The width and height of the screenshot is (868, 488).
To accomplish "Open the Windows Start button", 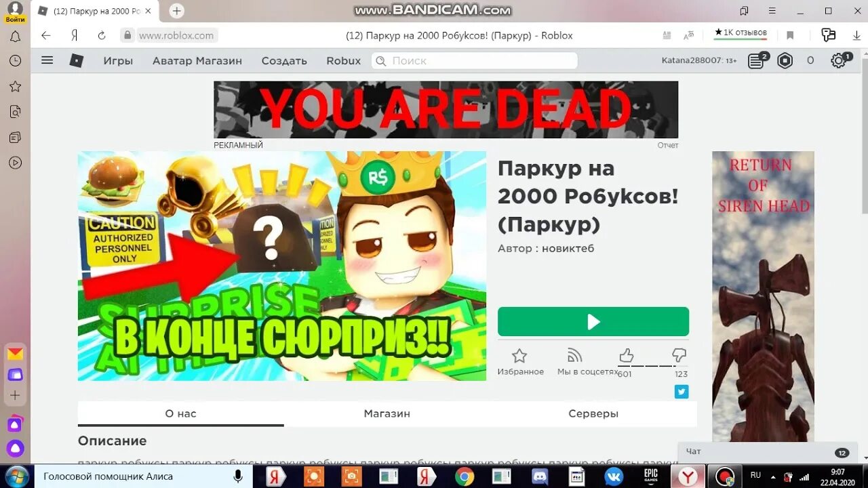I will tap(16, 476).
